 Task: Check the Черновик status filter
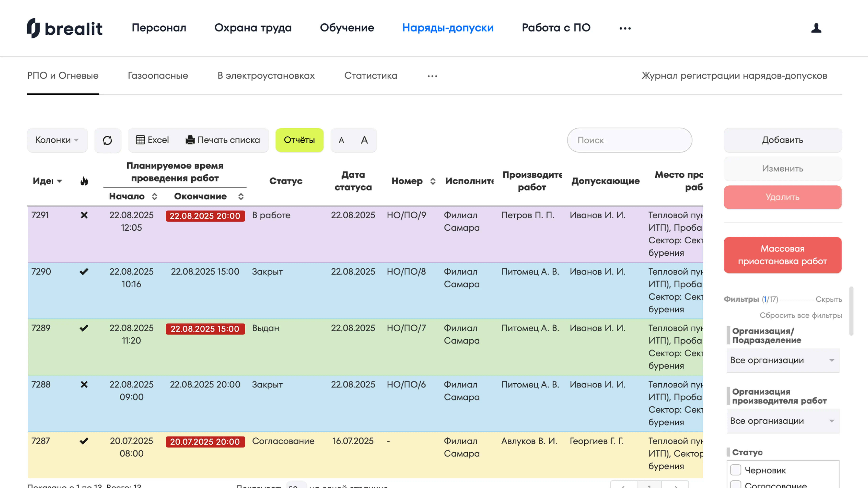tap(736, 470)
